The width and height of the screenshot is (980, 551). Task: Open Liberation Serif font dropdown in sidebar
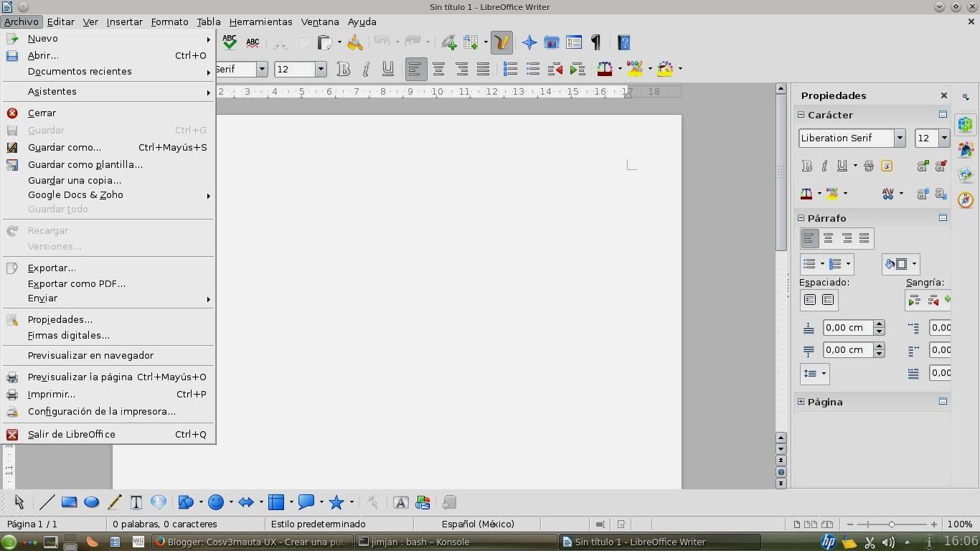click(x=899, y=138)
